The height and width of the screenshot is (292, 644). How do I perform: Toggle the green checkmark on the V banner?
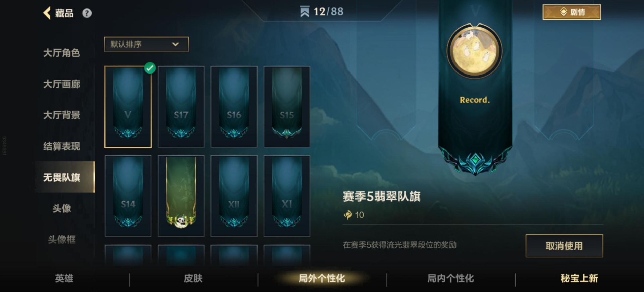(150, 68)
